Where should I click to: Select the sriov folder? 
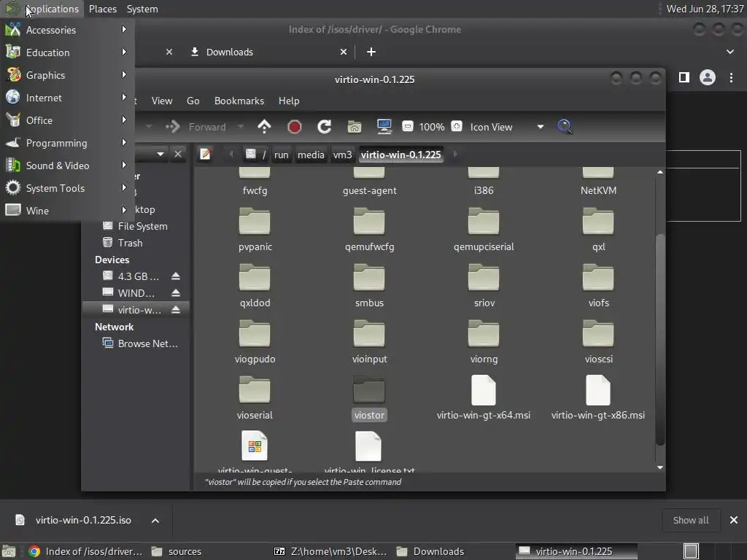coord(484,286)
